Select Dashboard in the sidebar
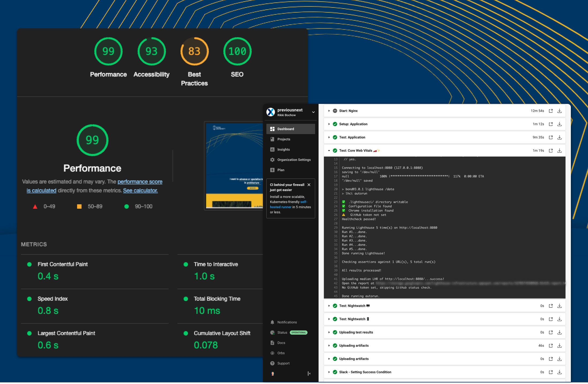588x384 pixels. (x=285, y=129)
